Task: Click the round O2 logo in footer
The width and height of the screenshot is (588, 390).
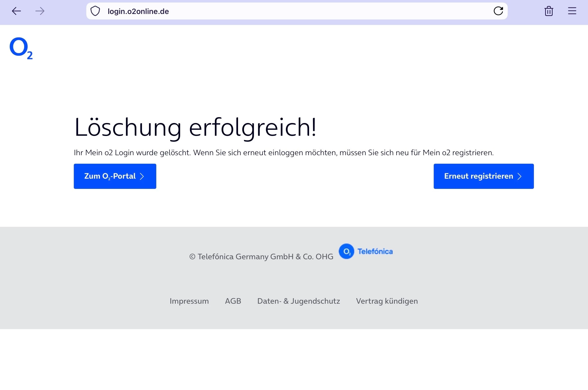Action: pos(346,251)
